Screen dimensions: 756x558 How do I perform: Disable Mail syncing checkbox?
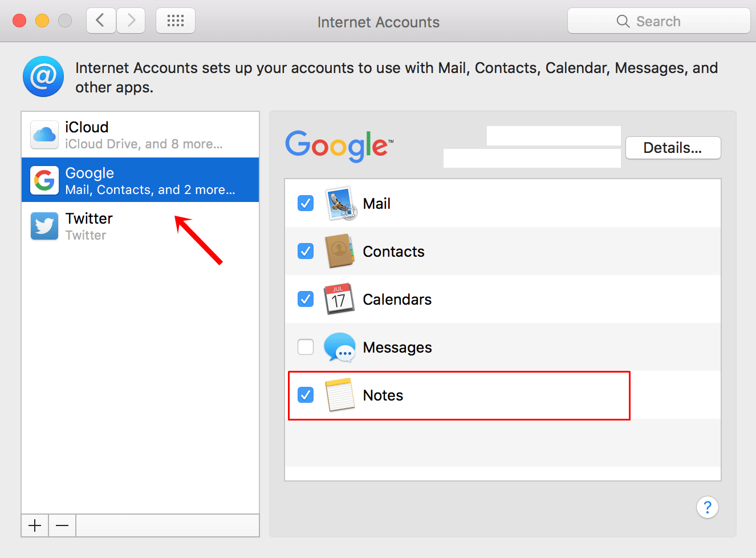[306, 203]
